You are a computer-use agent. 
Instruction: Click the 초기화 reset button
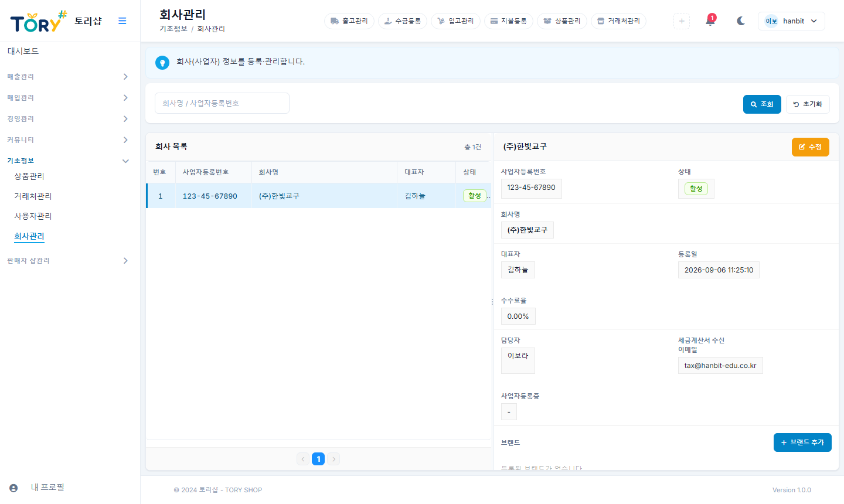(x=808, y=104)
